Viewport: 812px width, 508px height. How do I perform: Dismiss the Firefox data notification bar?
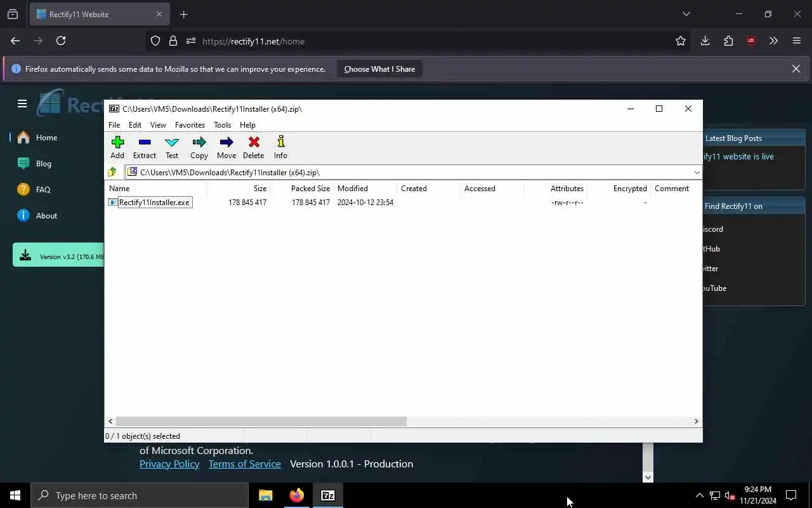tap(796, 69)
